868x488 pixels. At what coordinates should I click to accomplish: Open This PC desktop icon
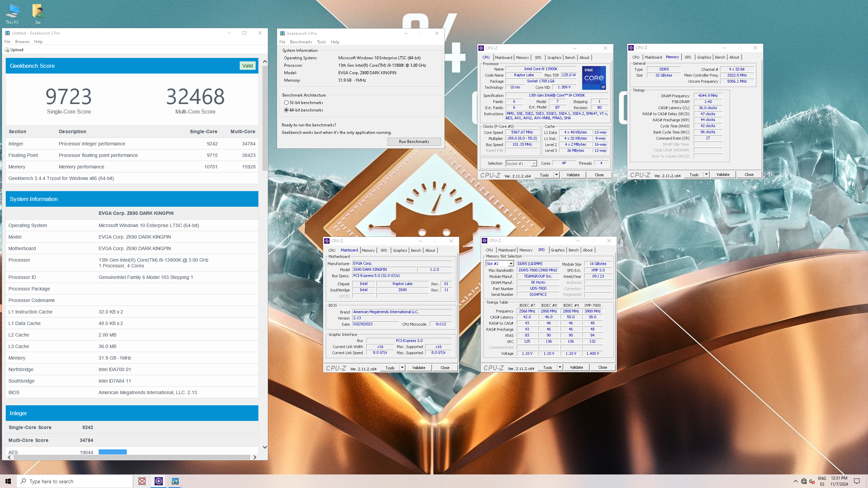tap(12, 14)
